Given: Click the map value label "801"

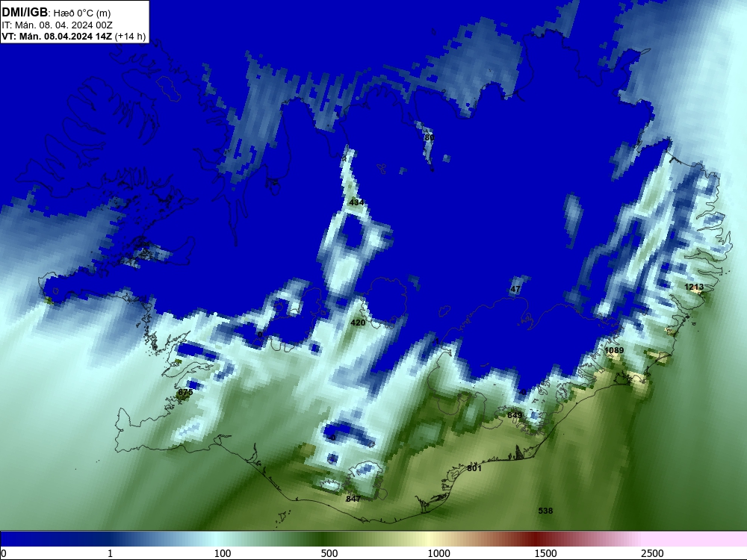Looking at the screenshot, I should pos(474,468).
